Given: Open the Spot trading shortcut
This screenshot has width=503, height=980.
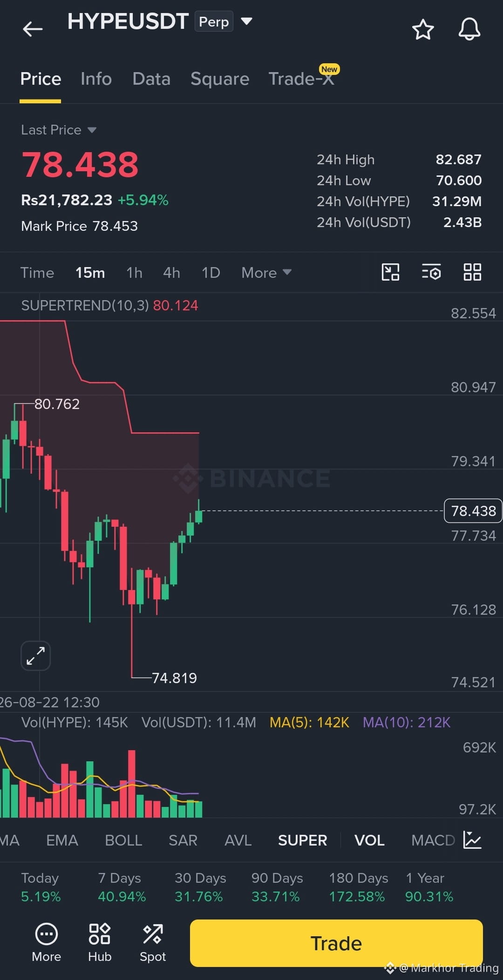Looking at the screenshot, I should click(153, 943).
